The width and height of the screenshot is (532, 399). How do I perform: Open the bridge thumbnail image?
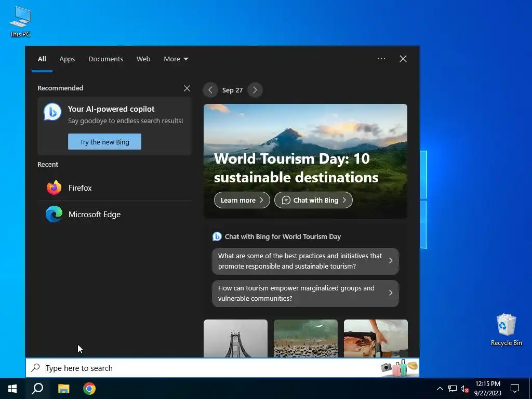[x=235, y=338]
